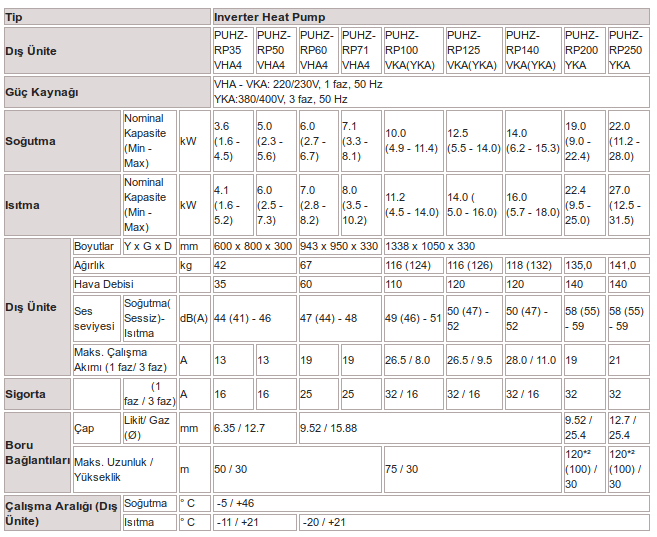Select the current value '26.5 / 8.0'
657x537 pixels.
[x=414, y=360]
